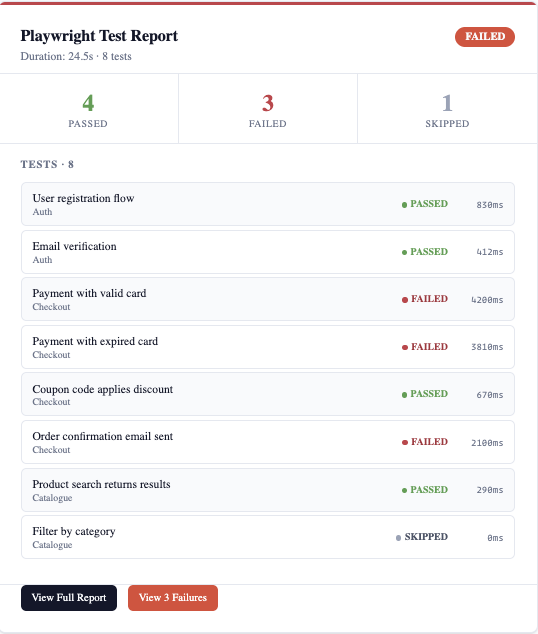This screenshot has width=538, height=634.
Task: Click Auth label under Email verification
Action: pos(42,260)
